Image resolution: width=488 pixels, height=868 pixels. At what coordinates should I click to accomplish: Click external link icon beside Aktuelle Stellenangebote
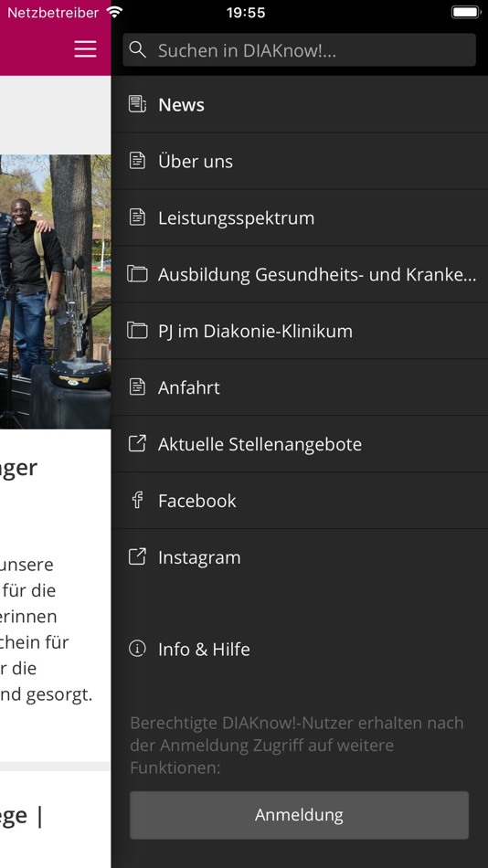(x=137, y=443)
